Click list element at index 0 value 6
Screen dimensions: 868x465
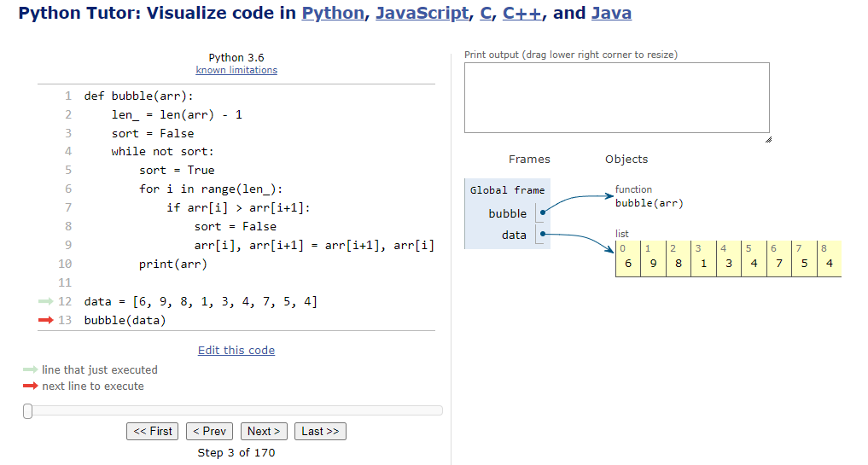(x=628, y=259)
